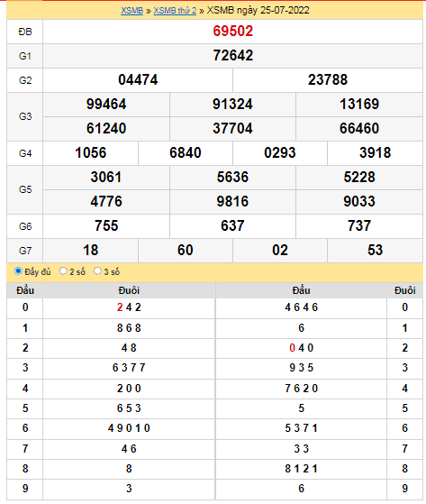Click the G7 number 53
This screenshot has width=426, height=504.
[375, 250]
